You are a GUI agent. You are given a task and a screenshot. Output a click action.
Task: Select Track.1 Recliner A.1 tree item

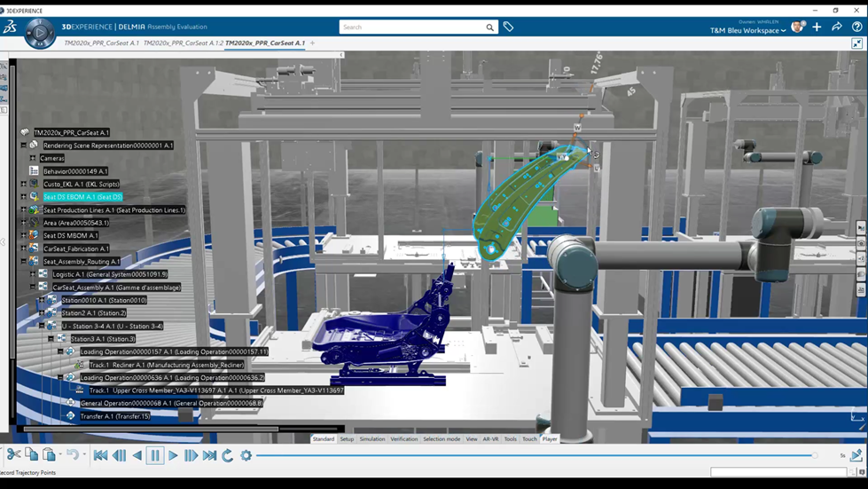tap(166, 365)
